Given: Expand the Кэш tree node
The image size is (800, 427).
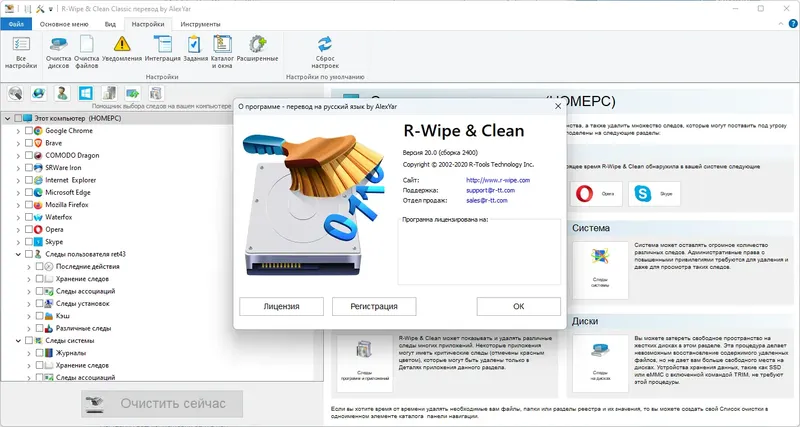Looking at the screenshot, I should pos(29,316).
